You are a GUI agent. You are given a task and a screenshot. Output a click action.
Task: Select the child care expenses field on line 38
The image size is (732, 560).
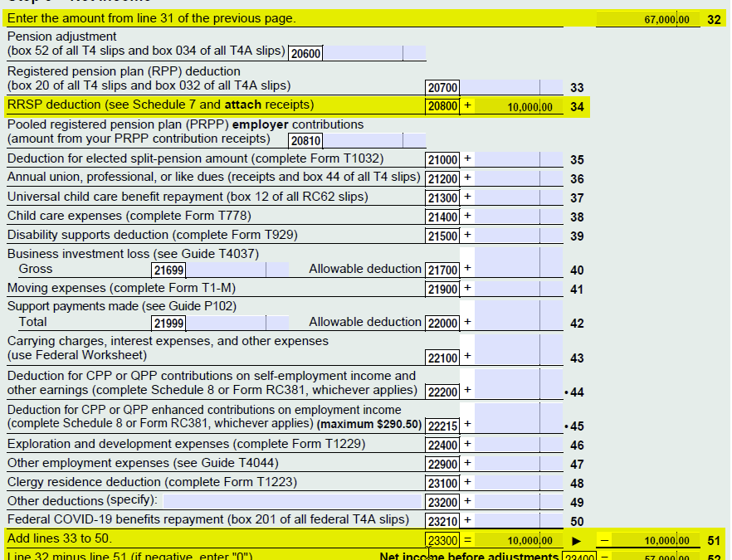pos(519,217)
